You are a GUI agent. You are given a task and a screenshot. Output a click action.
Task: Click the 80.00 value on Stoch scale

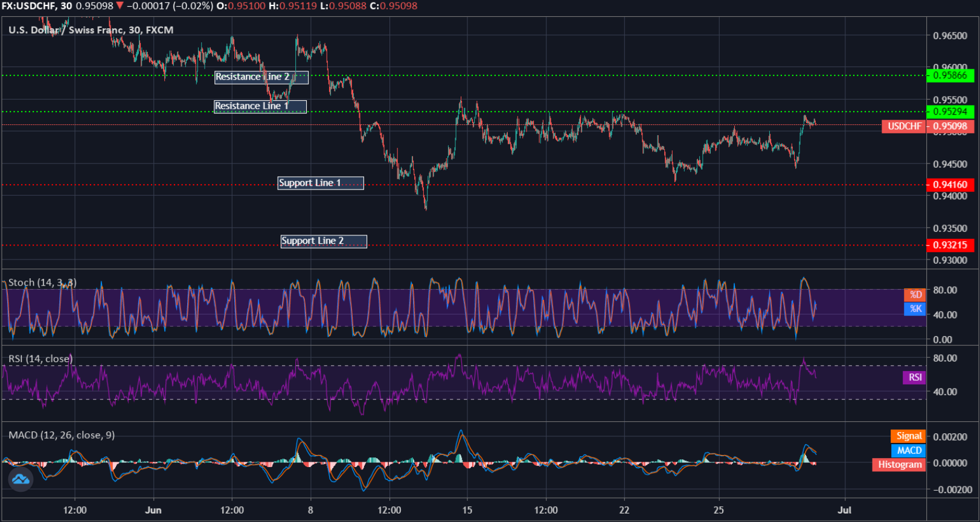(945, 290)
